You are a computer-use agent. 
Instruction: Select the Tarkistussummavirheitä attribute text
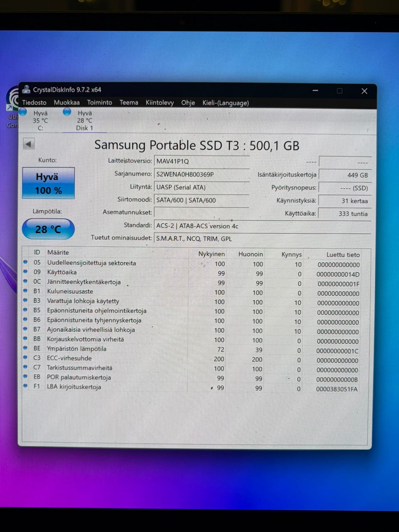coord(80,368)
